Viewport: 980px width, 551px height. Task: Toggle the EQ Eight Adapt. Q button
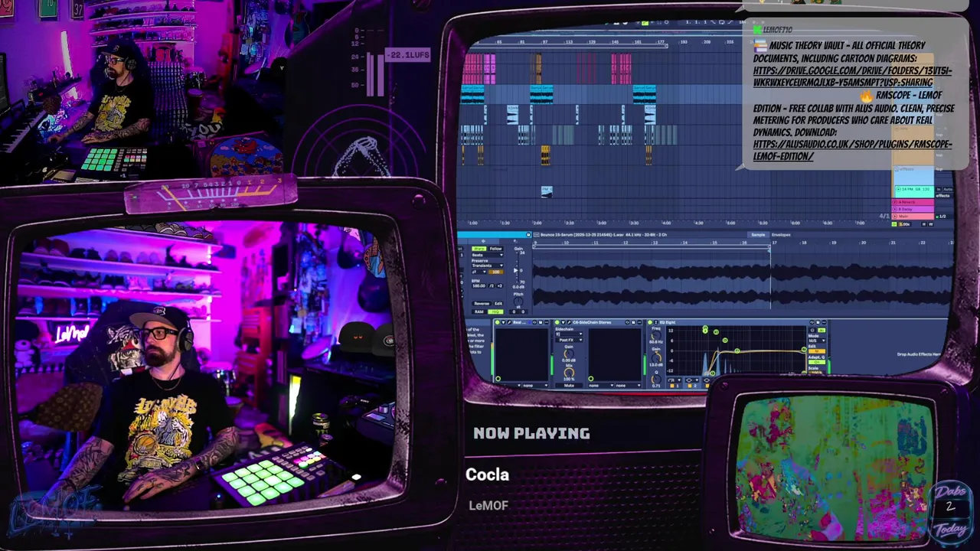tap(817, 362)
